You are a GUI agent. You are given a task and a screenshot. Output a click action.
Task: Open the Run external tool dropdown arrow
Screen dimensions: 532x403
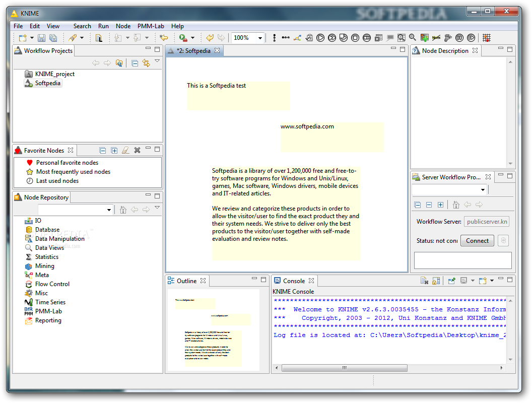point(193,38)
